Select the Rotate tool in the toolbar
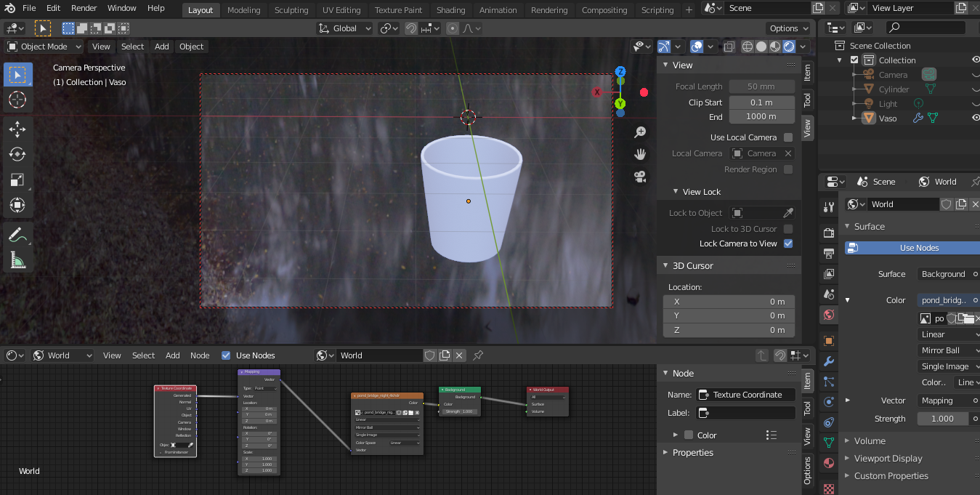This screenshot has height=495, width=980. click(x=17, y=155)
